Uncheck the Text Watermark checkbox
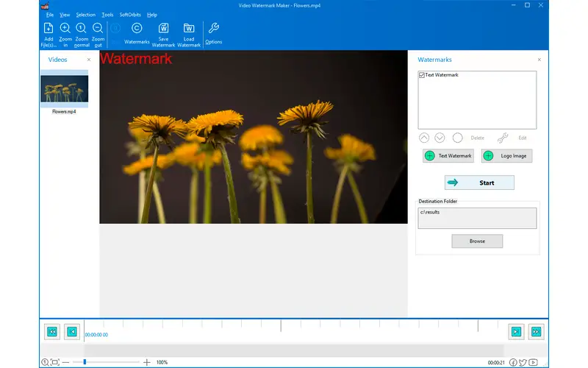 point(422,75)
